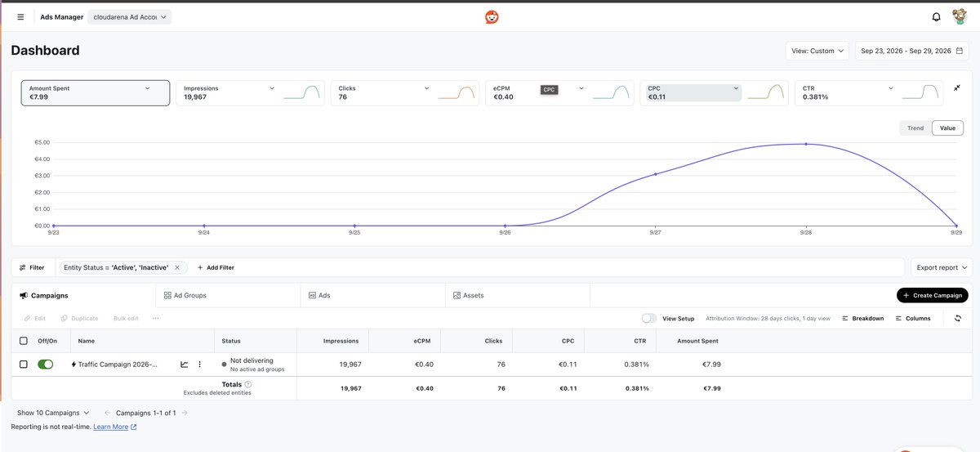Sort by the Impressions column header
980x452 pixels.
(x=341, y=341)
